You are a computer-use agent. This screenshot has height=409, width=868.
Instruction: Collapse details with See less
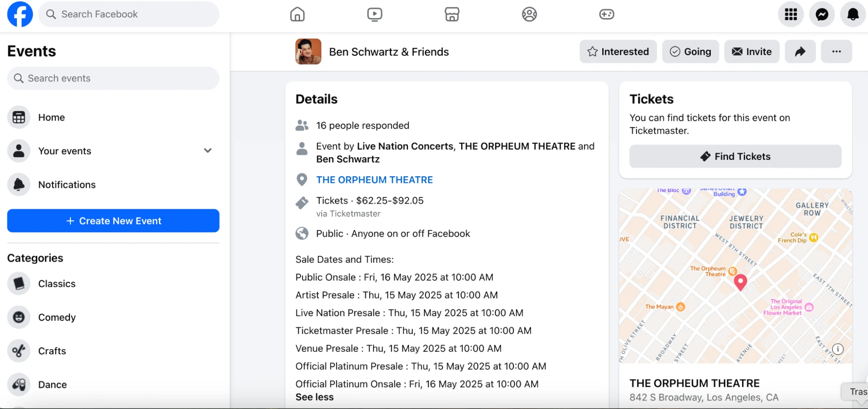(314, 397)
